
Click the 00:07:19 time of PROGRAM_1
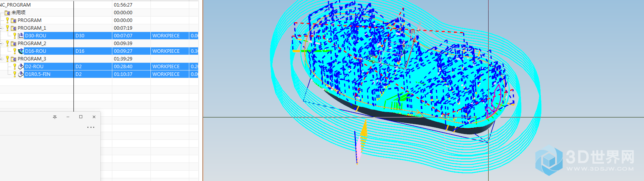click(123, 28)
